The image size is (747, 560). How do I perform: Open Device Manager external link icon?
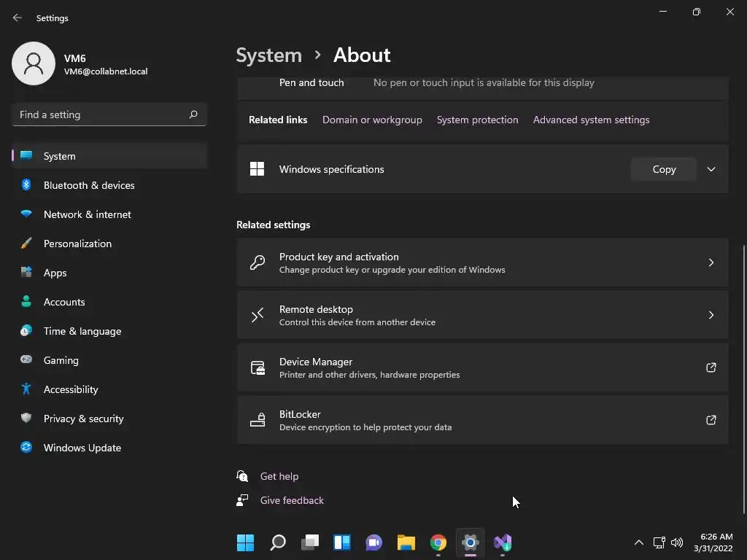point(711,367)
